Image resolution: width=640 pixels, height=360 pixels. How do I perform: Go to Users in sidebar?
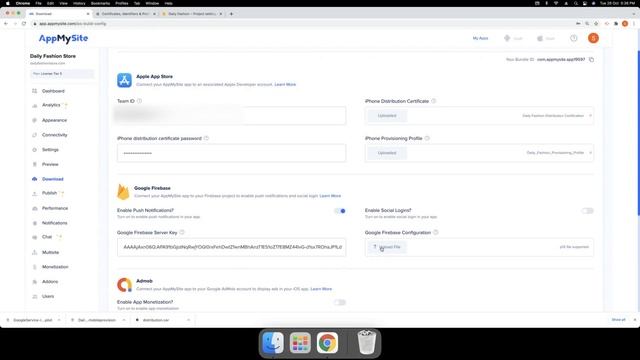(x=48, y=296)
